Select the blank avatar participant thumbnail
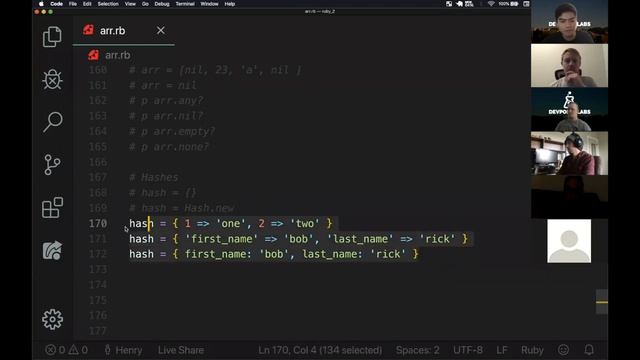 (x=569, y=241)
